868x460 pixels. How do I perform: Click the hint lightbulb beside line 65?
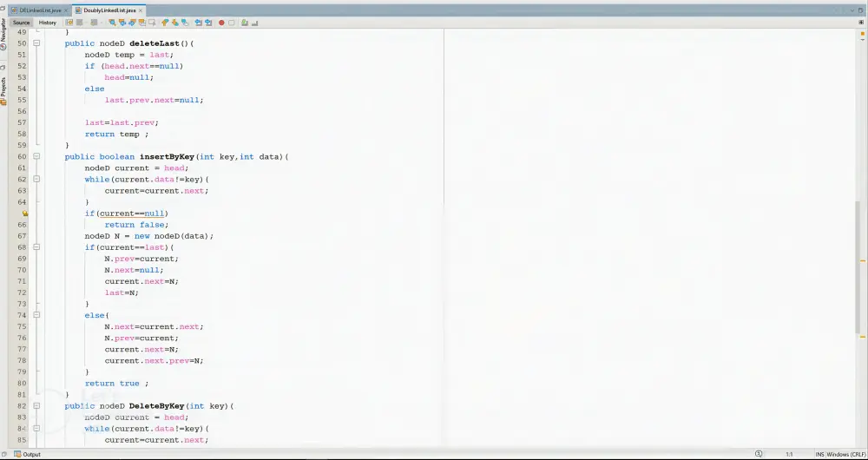tap(25, 214)
